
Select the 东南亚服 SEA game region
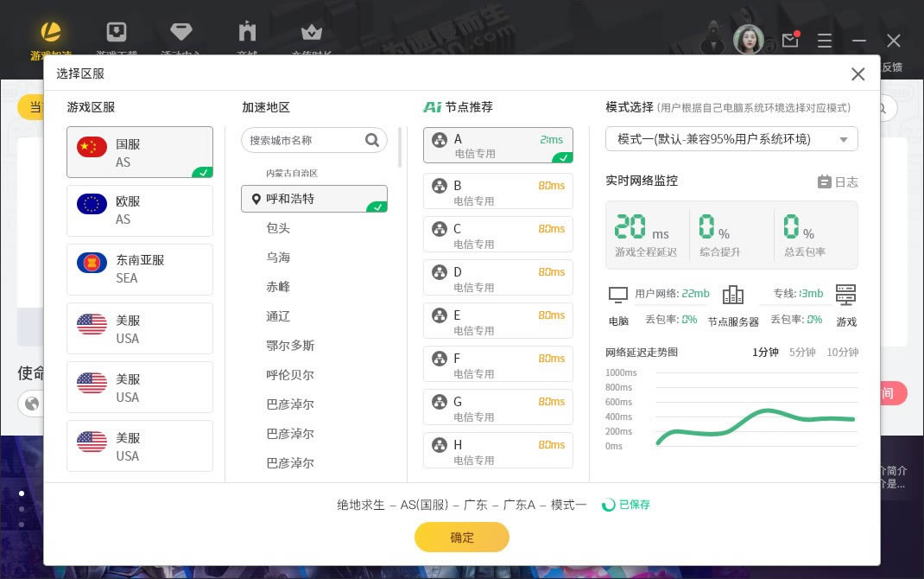pyautogui.click(x=140, y=269)
